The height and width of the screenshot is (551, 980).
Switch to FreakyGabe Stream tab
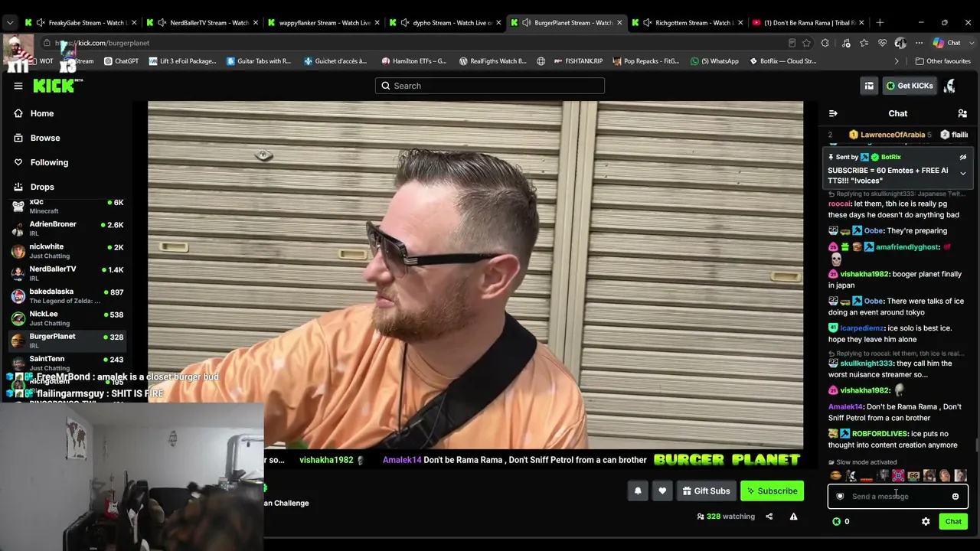tap(80, 23)
